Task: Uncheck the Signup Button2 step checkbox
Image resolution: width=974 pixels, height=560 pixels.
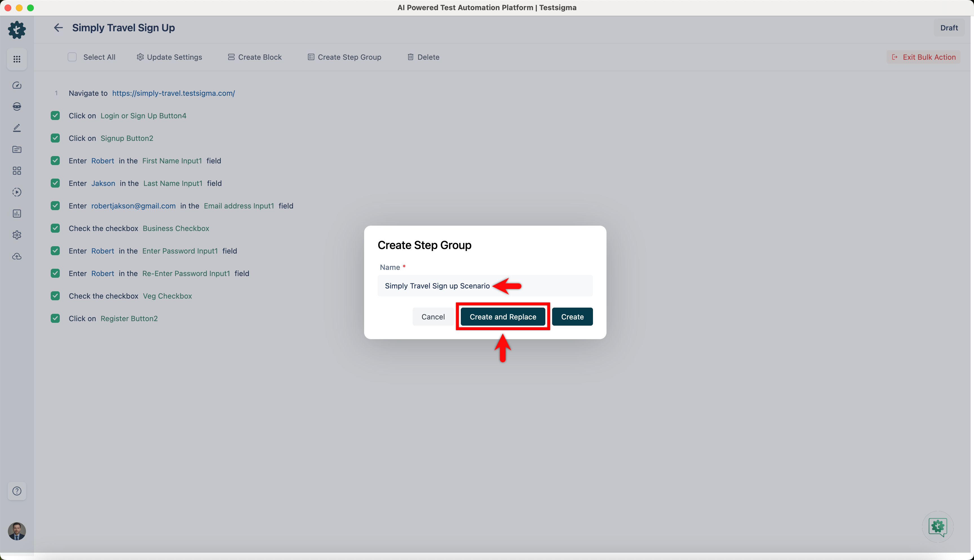Action: [x=55, y=138]
